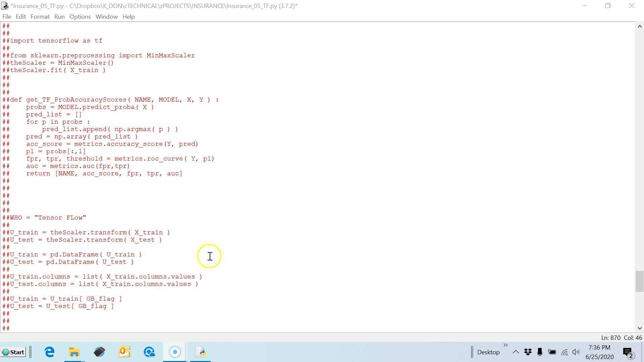
Task: Launch Microsoft Edge from the taskbar
Action: click(x=49, y=352)
